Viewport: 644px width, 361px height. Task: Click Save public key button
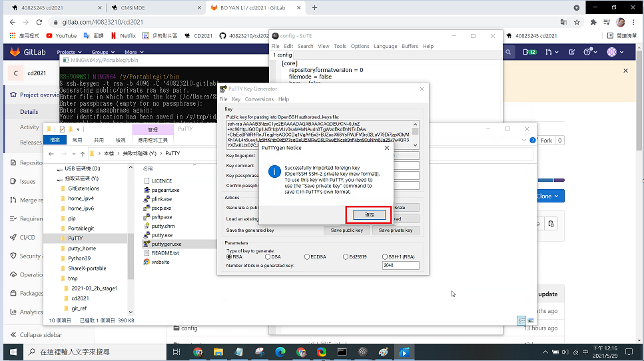click(347, 230)
